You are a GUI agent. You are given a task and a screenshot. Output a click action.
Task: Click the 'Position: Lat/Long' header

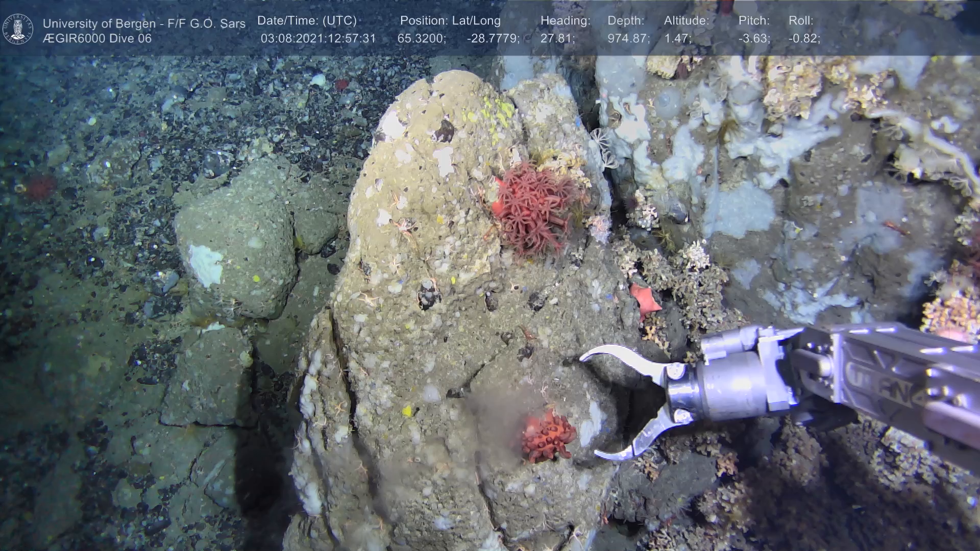click(450, 21)
